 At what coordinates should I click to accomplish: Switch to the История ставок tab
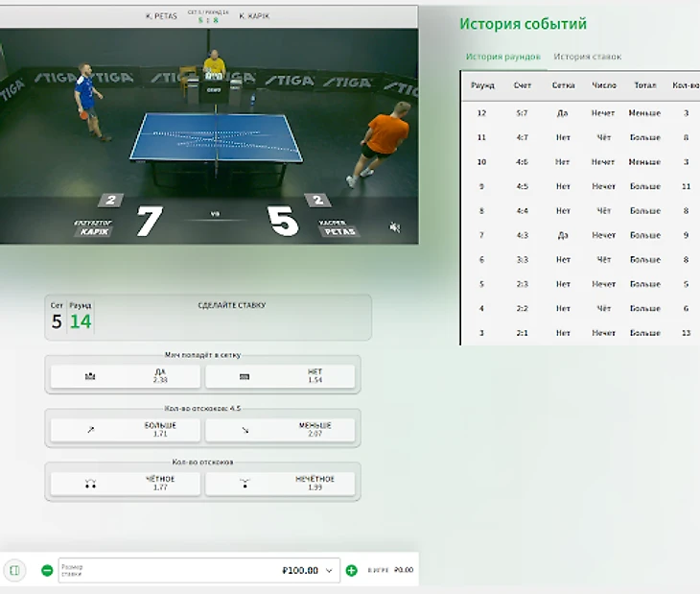click(x=587, y=57)
